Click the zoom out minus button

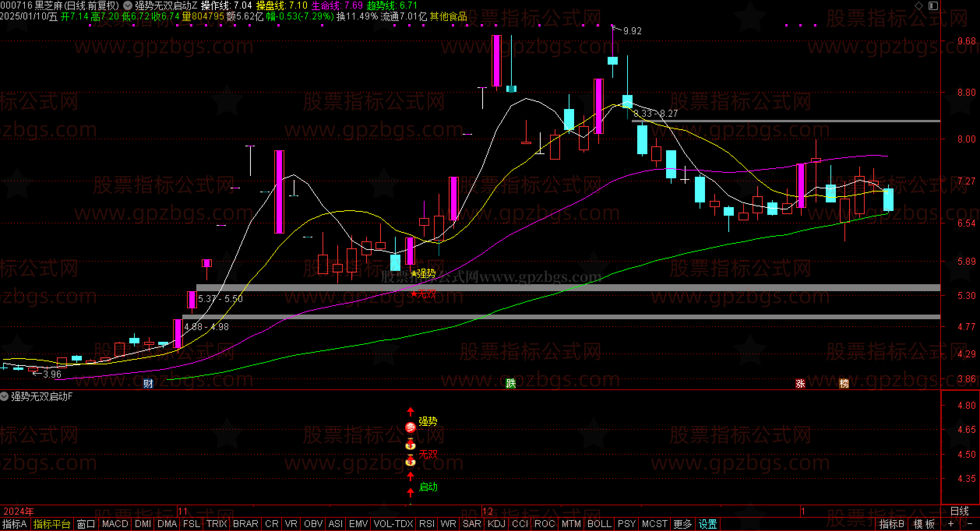(x=970, y=524)
